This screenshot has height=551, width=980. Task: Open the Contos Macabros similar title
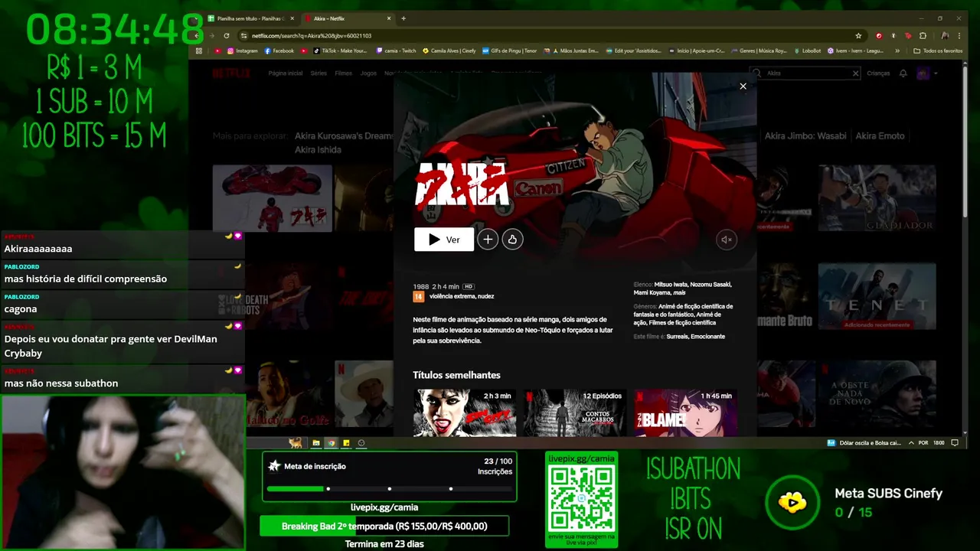tap(574, 413)
